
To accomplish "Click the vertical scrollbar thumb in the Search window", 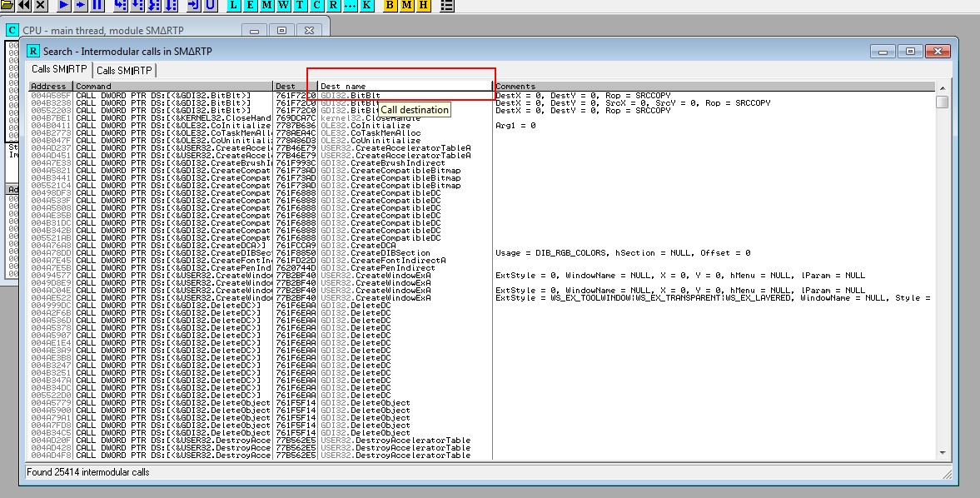I will (942, 101).
